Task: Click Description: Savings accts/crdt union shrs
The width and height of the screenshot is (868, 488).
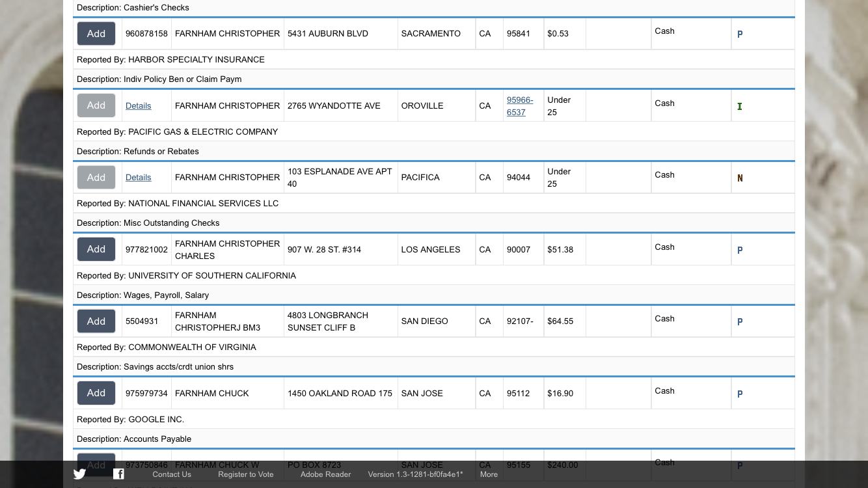Action: pyautogui.click(x=155, y=366)
